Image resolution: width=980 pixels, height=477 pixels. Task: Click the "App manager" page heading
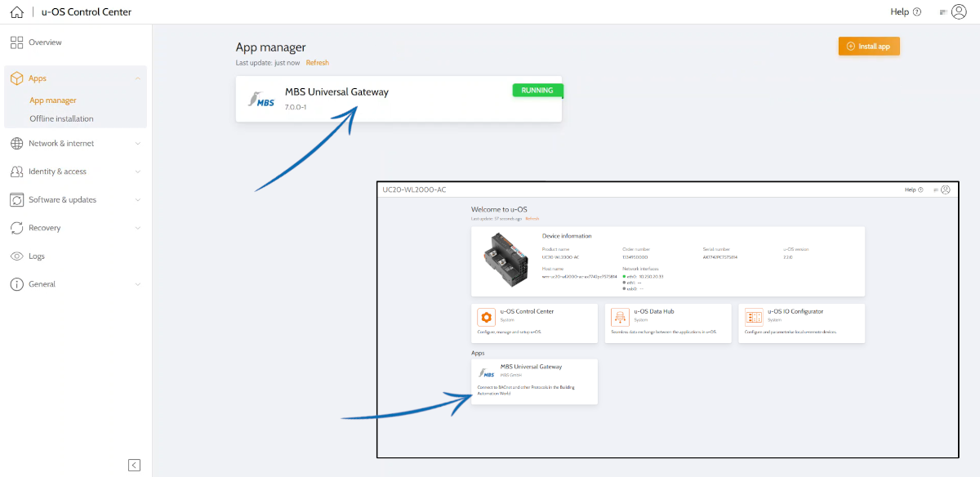click(271, 48)
